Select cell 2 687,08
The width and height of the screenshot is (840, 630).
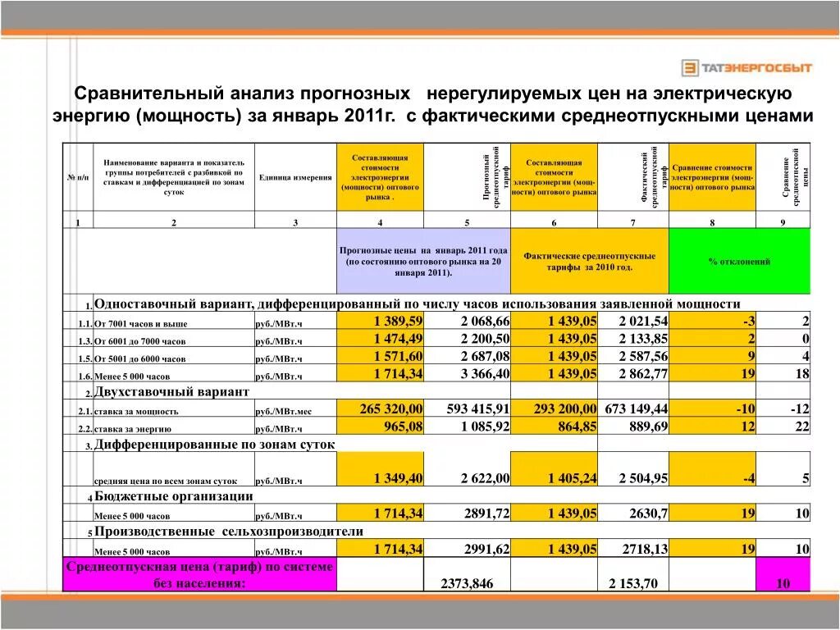coord(467,356)
